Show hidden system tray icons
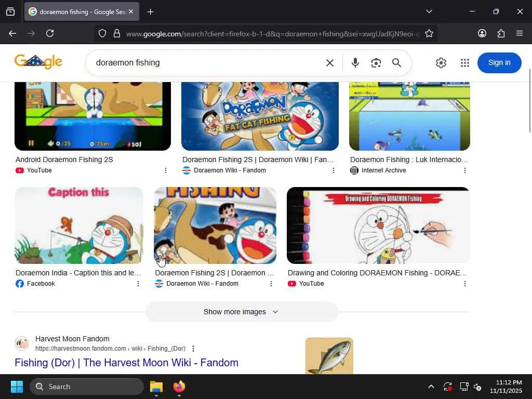 coord(431,387)
